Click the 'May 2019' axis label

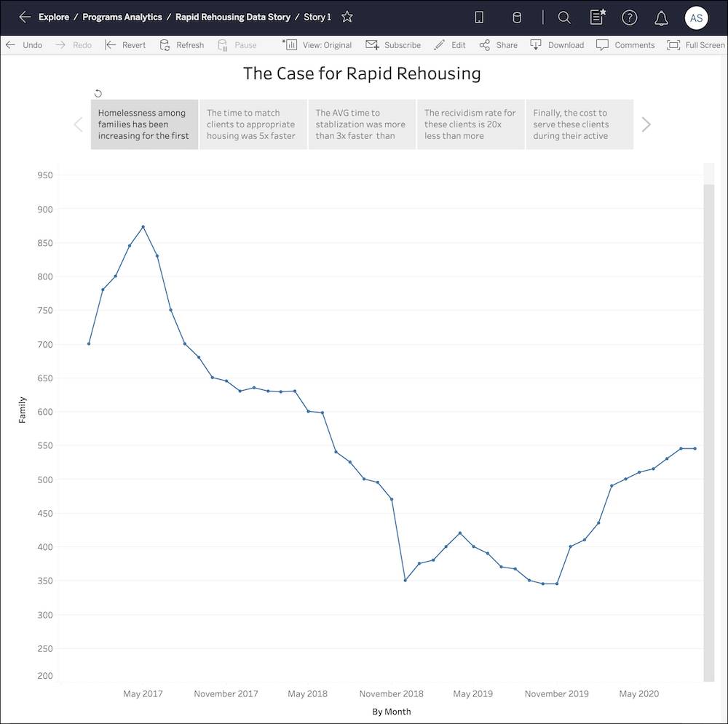[x=472, y=694]
